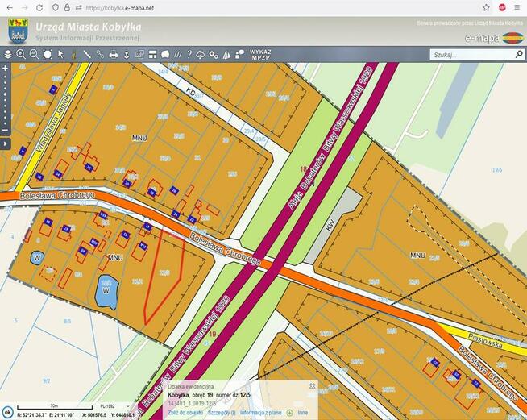Activate the arrow selection pointer tool
This screenshot has height=420, width=527.
coord(60,55)
